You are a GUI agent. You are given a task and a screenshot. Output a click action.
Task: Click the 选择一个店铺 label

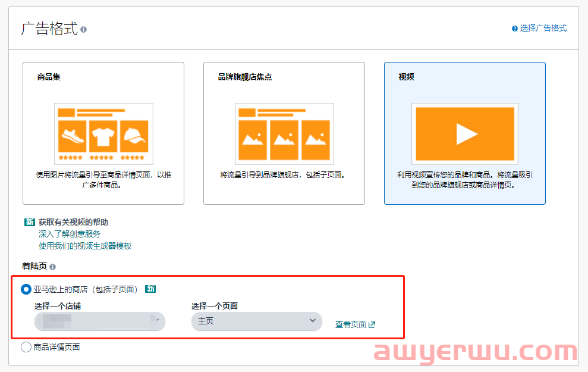coord(58,306)
